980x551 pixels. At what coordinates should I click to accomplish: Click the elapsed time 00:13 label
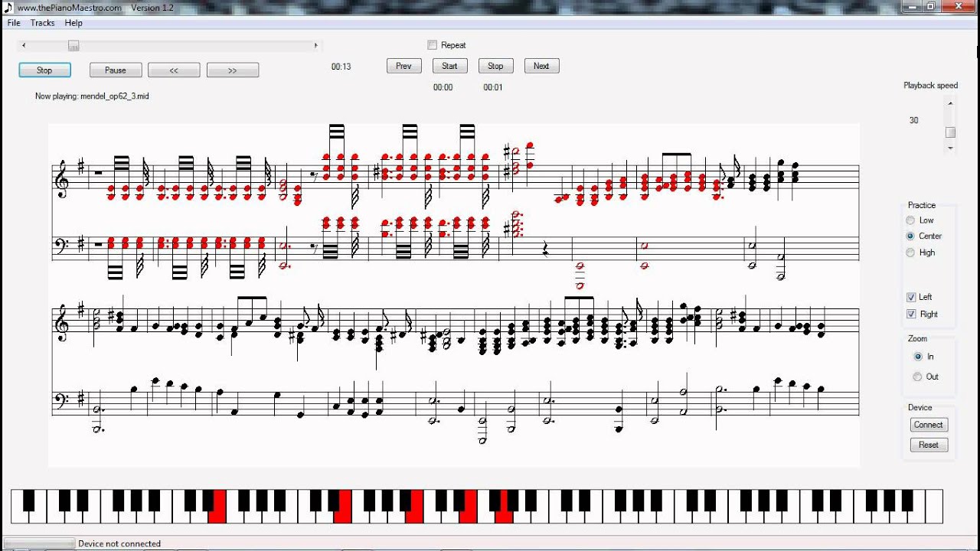tap(341, 67)
